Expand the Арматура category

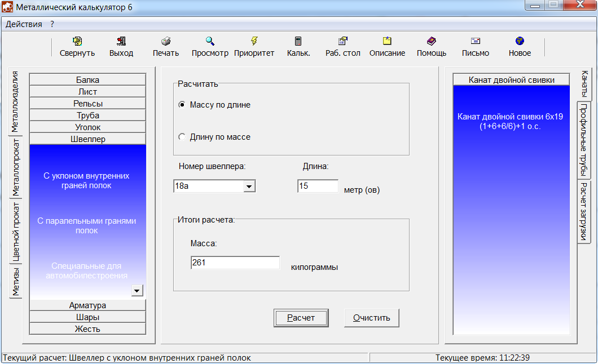click(87, 305)
